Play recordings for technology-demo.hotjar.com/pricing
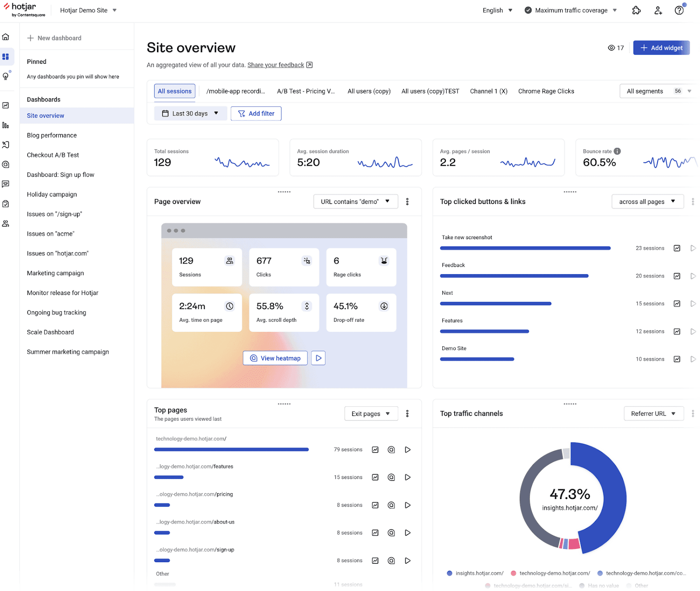The height and width of the screenshot is (591, 700). pos(407,505)
